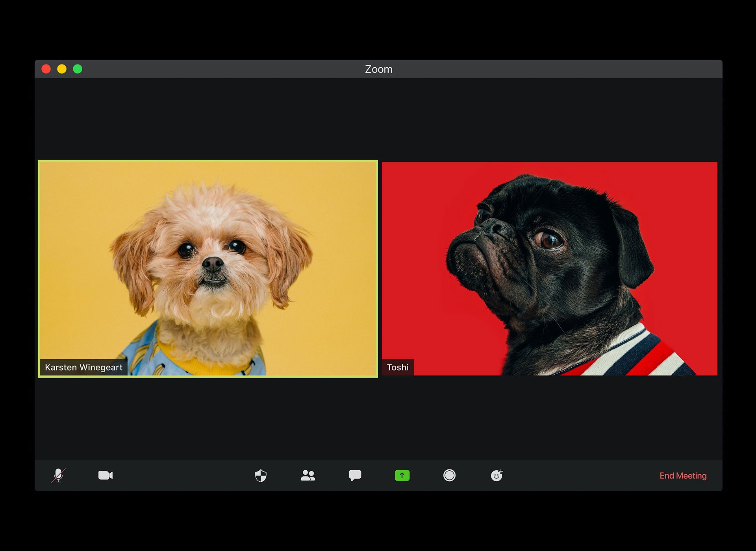Enter full screen with the green button
756x551 pixels.
coord(78,69)
